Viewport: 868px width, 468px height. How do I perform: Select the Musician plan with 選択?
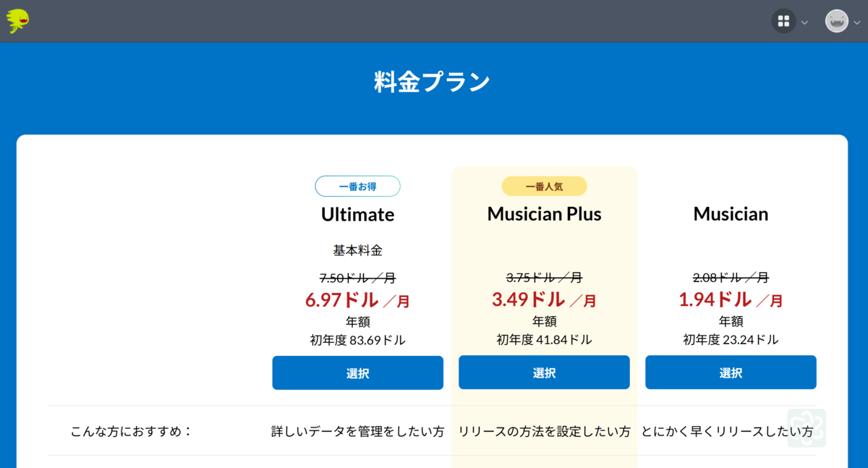[x=731, y=373]
